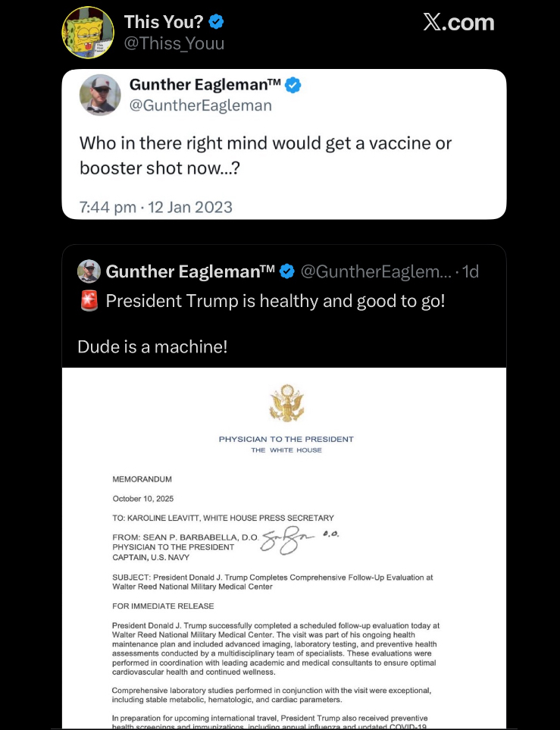The height and width of the screenshot is (730, 560).
Task: Click verified badge in the lower quoted tweet
Action: point(287,271)
